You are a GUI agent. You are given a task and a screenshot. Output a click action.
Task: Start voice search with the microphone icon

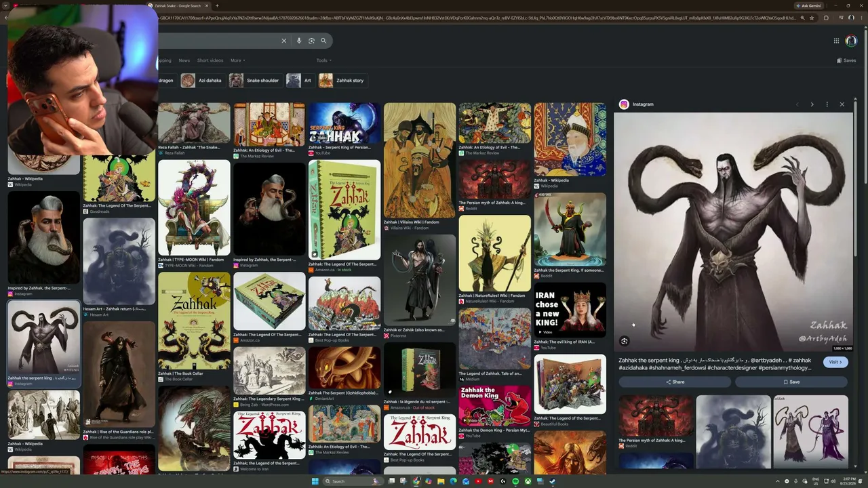(x=299, y=41)
